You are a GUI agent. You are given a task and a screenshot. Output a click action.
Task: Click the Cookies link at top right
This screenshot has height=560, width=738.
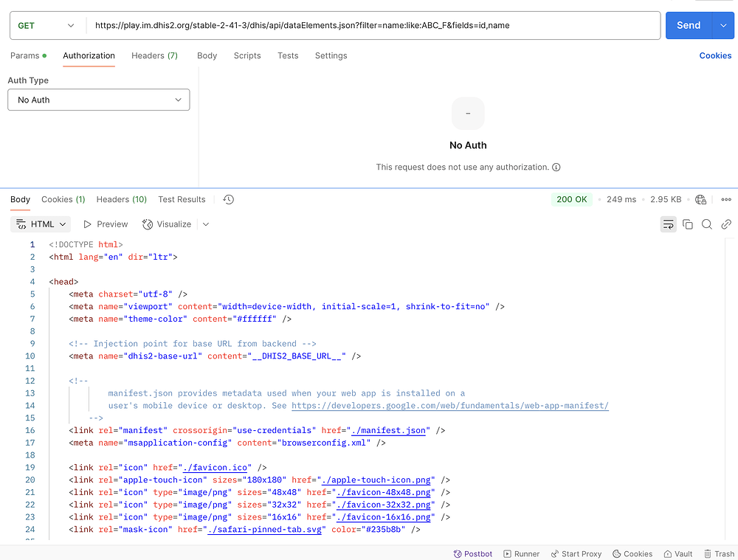[x=715, y=55]
